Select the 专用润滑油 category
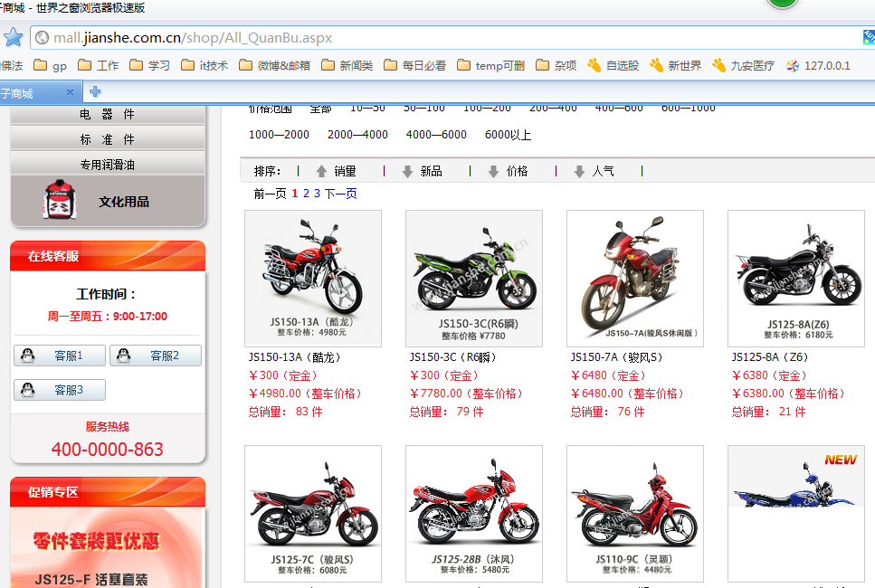Image resolution: width=875 pixels, height=588 pixels. point(108,165)
